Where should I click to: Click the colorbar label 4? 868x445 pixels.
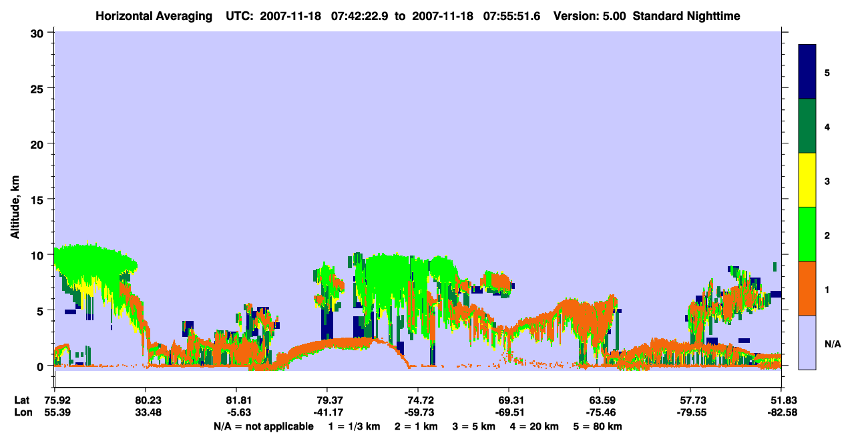click(x=827, y=126)
